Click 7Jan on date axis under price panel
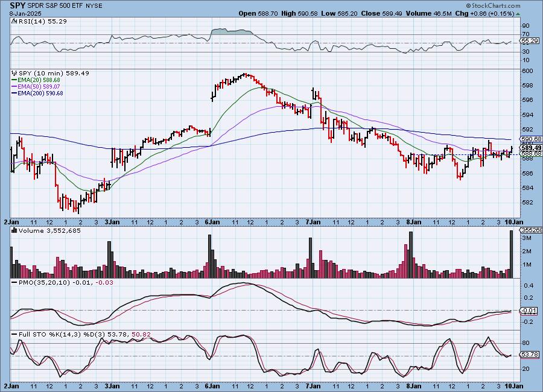 click(x=313, y=222)
